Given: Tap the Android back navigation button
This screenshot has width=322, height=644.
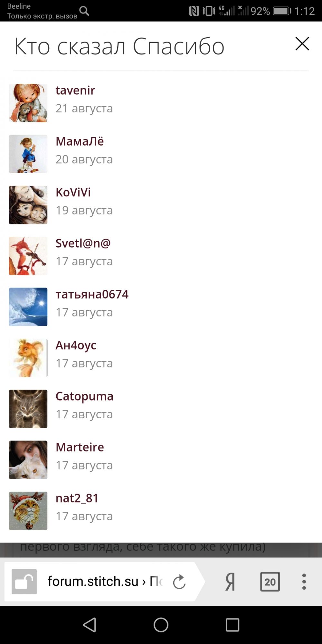Looking at the screenshot, I should click(90, 625).
